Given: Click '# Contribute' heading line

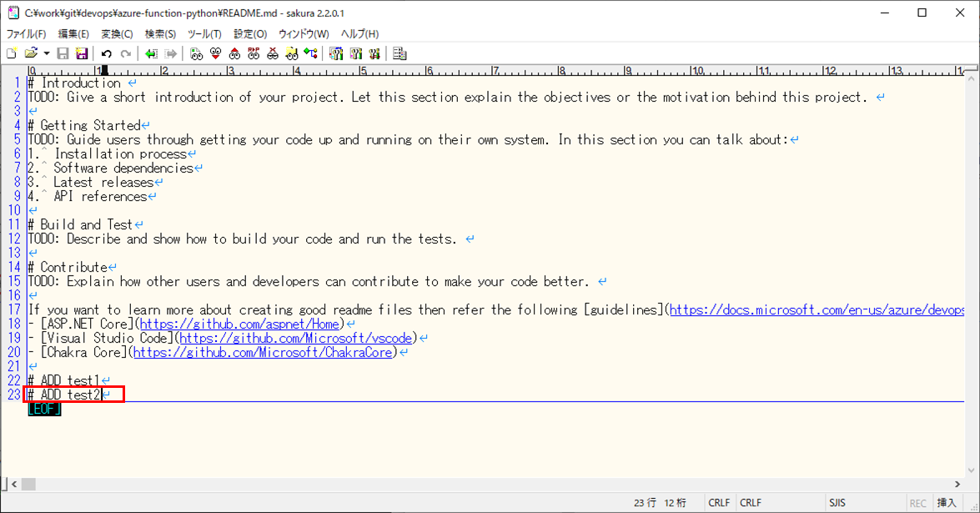Looking at the screenshot, I should [68, 268].
